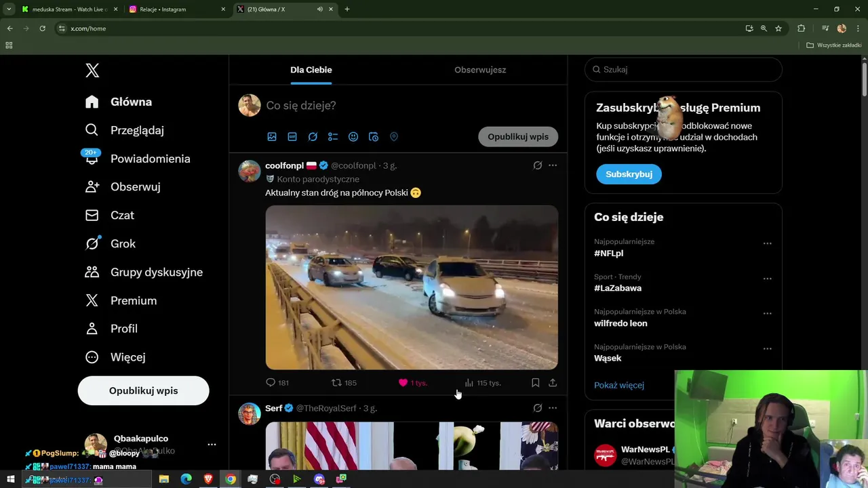This screenshot has width=868, height=488.
Task: Open the media control icon in toolbar
Action: pyautogui.click(x=825, y=28)
